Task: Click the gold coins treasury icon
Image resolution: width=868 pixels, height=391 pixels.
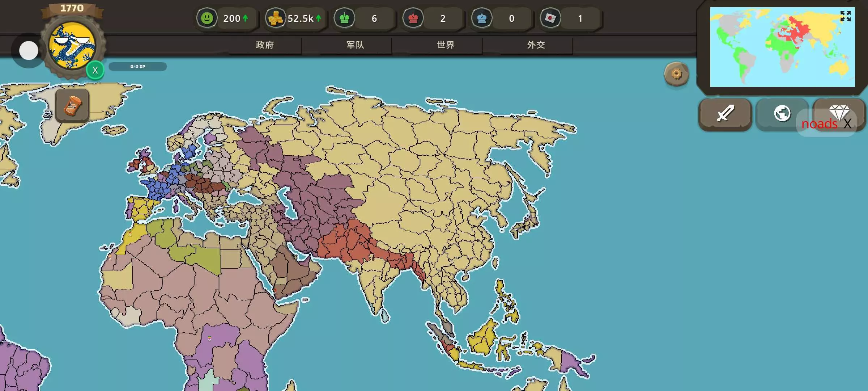Action: (276, 18)
